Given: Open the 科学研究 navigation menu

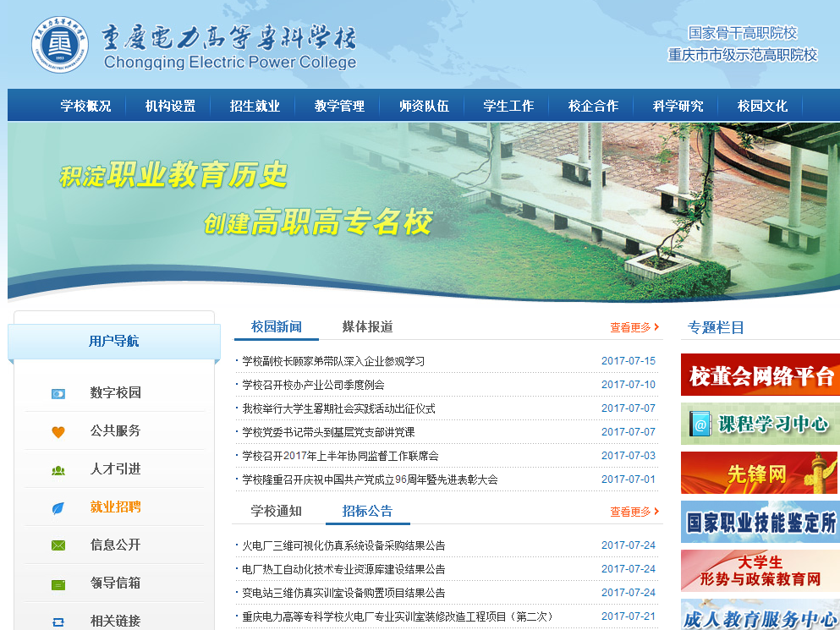Looking at the screenshot, I should 678,106.
